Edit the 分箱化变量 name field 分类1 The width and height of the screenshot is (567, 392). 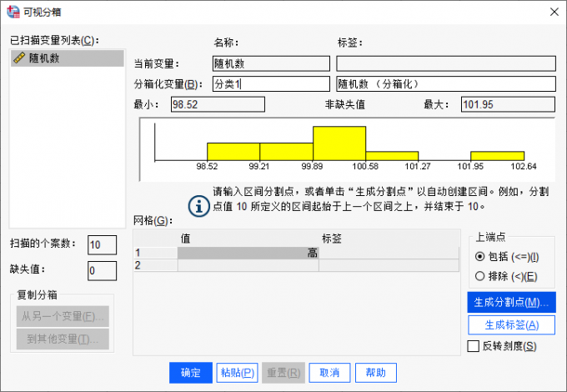[271, 84]
